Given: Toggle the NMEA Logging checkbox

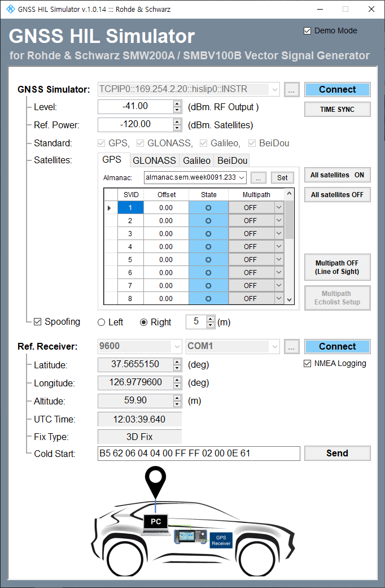Looking at the screenshot, I should click(x=308, y=363).
